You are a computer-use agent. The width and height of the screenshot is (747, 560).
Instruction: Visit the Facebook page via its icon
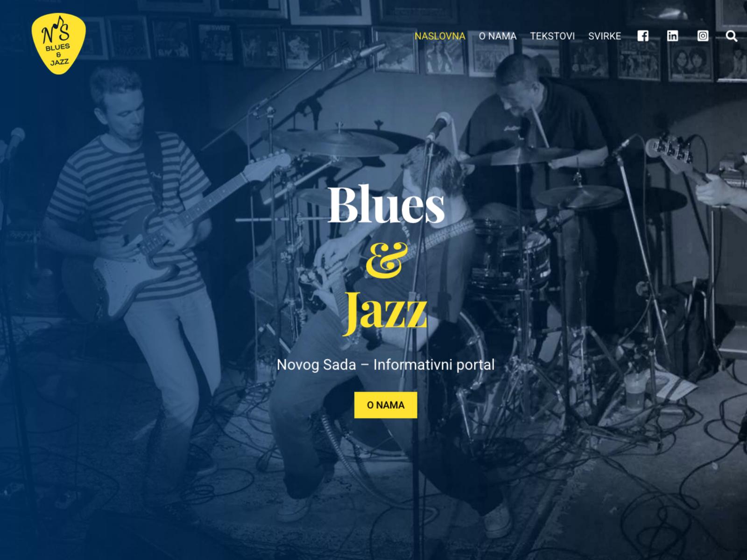click(643, 36)
